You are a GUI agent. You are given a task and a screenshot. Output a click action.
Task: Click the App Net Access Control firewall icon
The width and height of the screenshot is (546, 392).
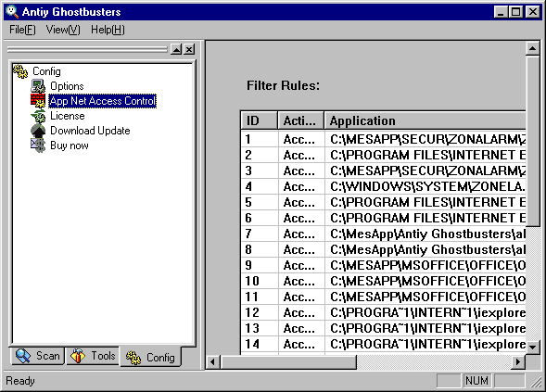coord(38,101)
